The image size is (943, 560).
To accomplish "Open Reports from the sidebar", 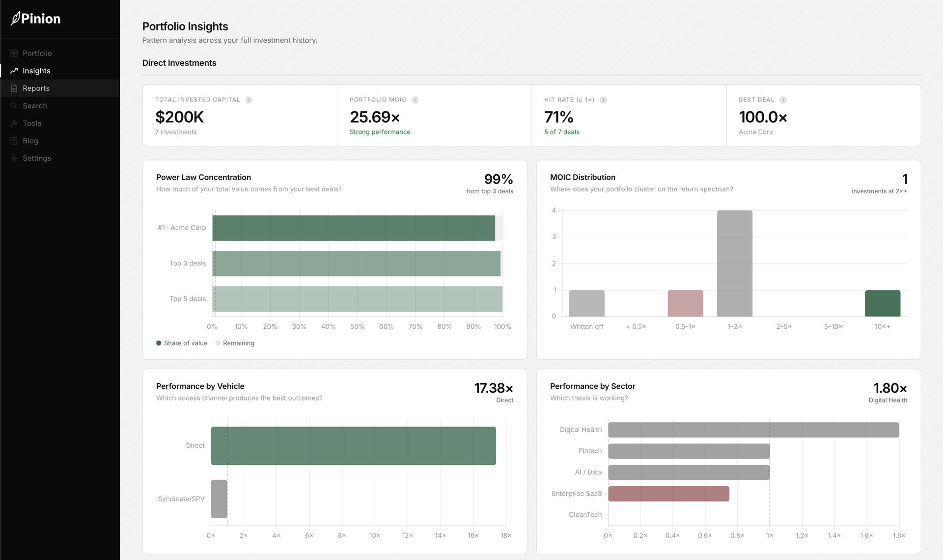I will (60, 88).
